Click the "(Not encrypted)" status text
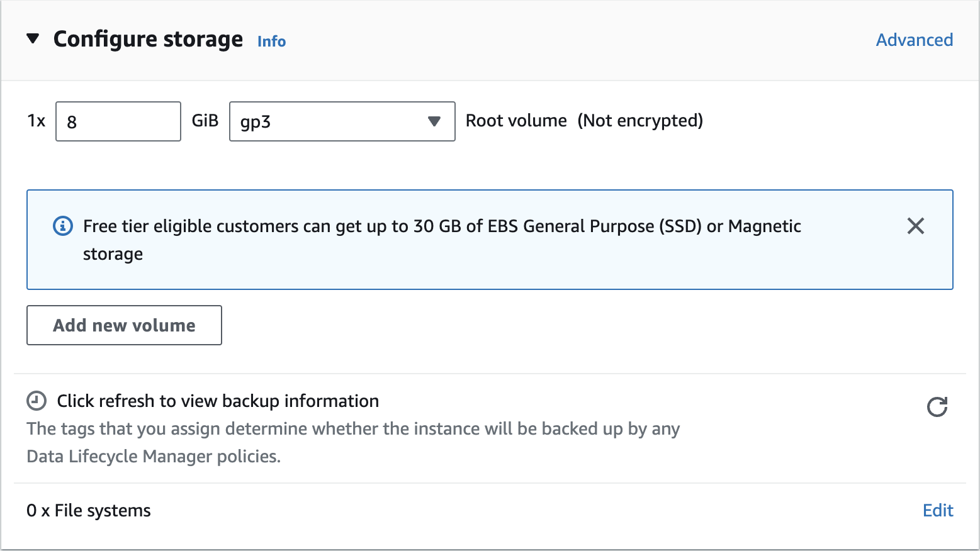 pyautogui.click(x=640, y=121)
